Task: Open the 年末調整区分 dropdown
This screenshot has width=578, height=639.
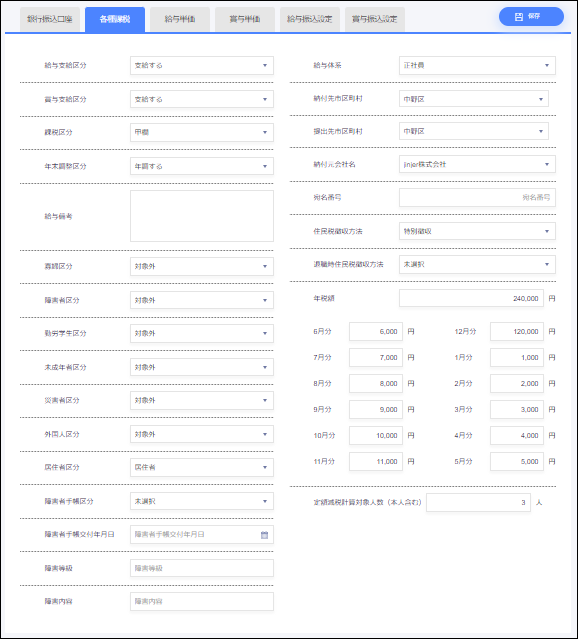Action: pyautogui.click(x=202, y=166)
